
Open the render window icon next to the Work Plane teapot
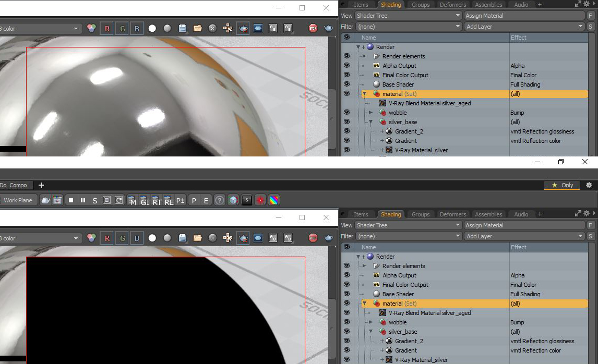57,200
